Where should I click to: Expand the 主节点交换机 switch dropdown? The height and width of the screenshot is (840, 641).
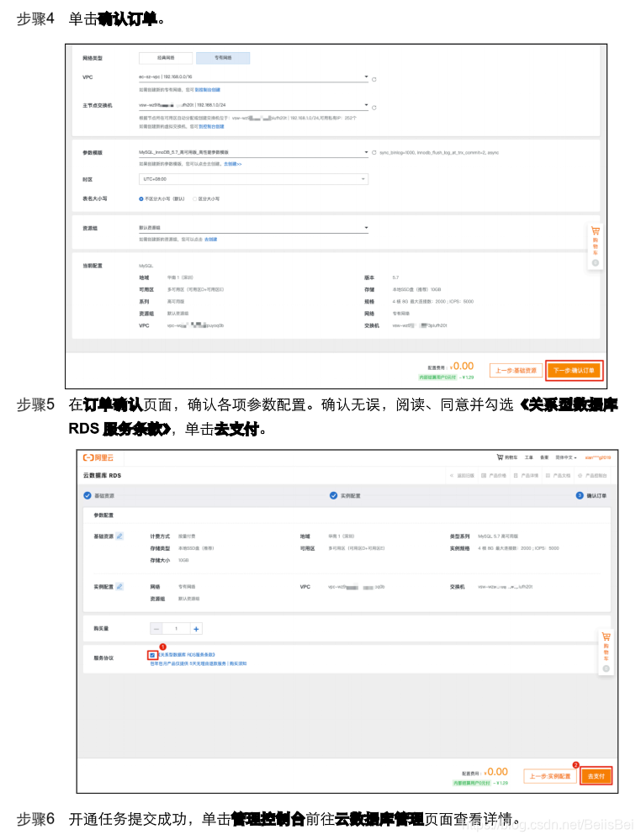[x=253, y=105]
